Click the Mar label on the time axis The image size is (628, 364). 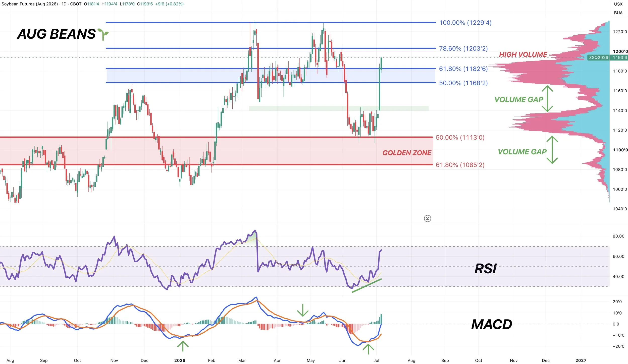(242, 360)
